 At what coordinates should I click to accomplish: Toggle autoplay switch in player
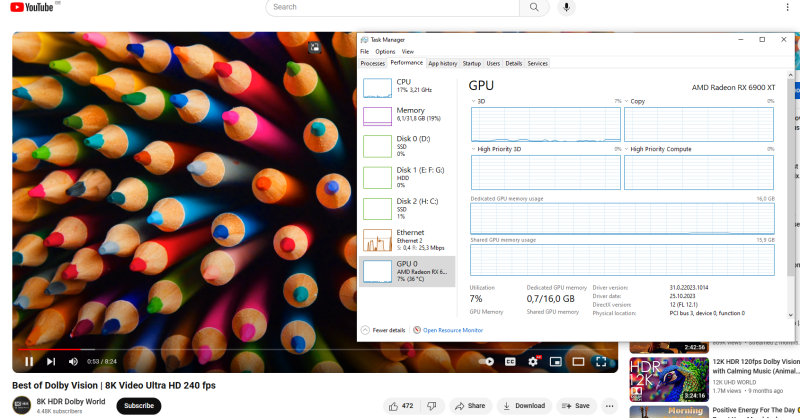click(x=486, y=361)
